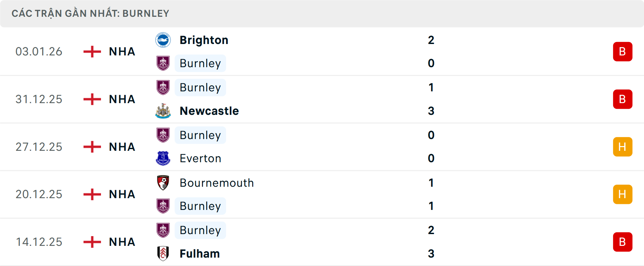Open the NHA league label on 31.12.25 row

(x=121, y=99)
